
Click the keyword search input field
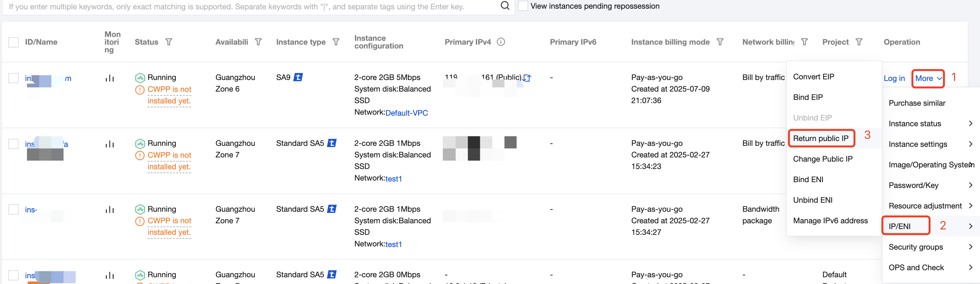[251, 6]
